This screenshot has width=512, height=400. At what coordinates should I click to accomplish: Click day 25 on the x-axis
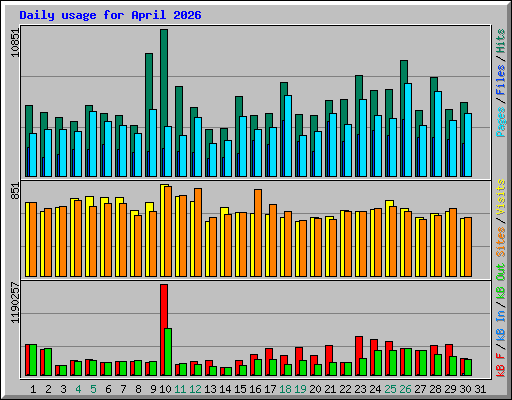[390, 389]
